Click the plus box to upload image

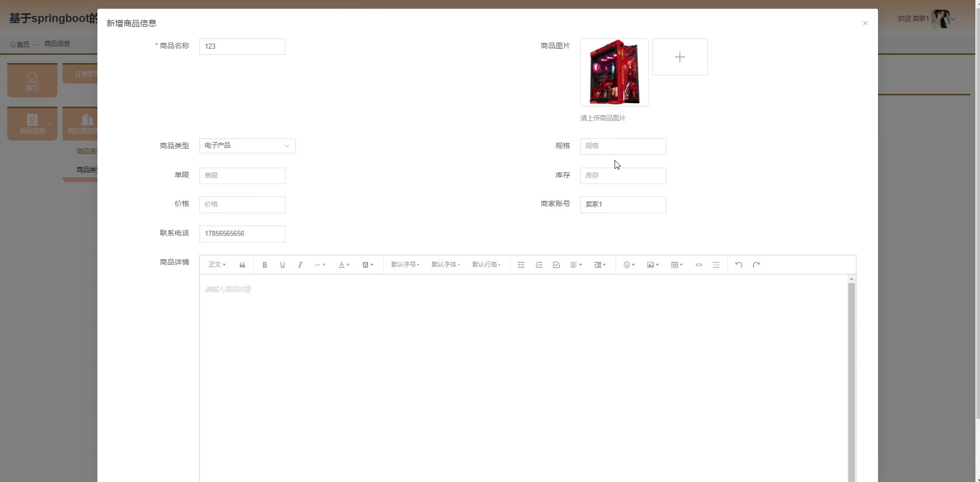point(680,57)
